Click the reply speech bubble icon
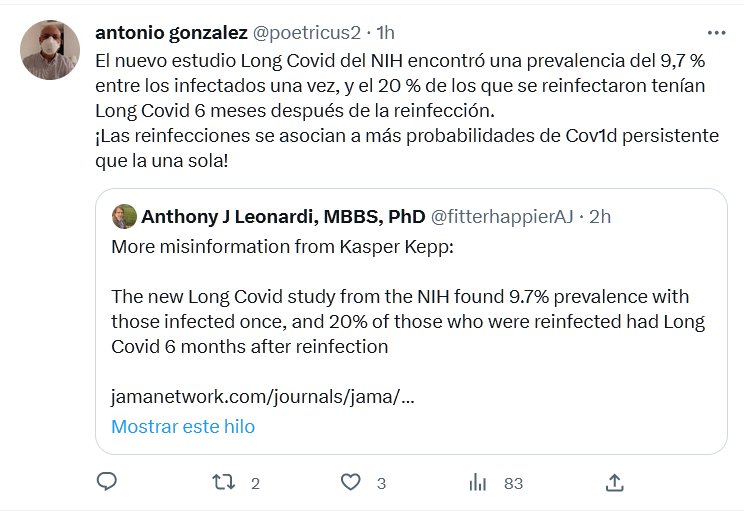744x512 pixels. (x=107, y=483)
